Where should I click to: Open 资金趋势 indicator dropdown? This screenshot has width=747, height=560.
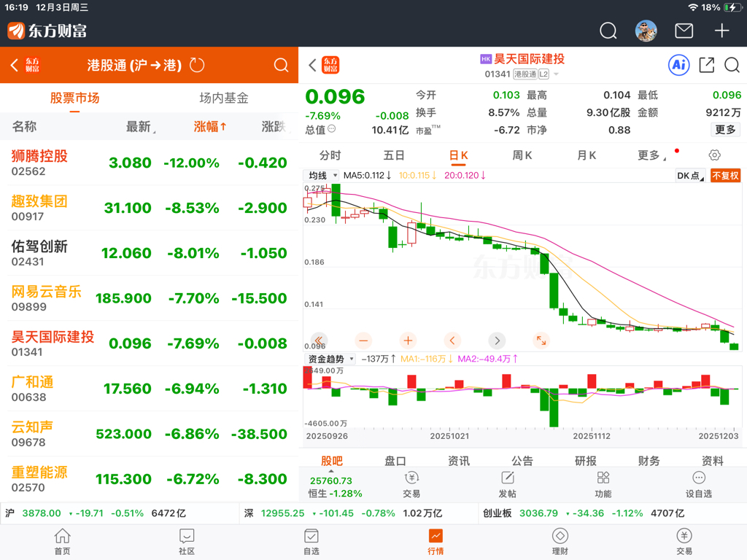[x=330, y=359]
